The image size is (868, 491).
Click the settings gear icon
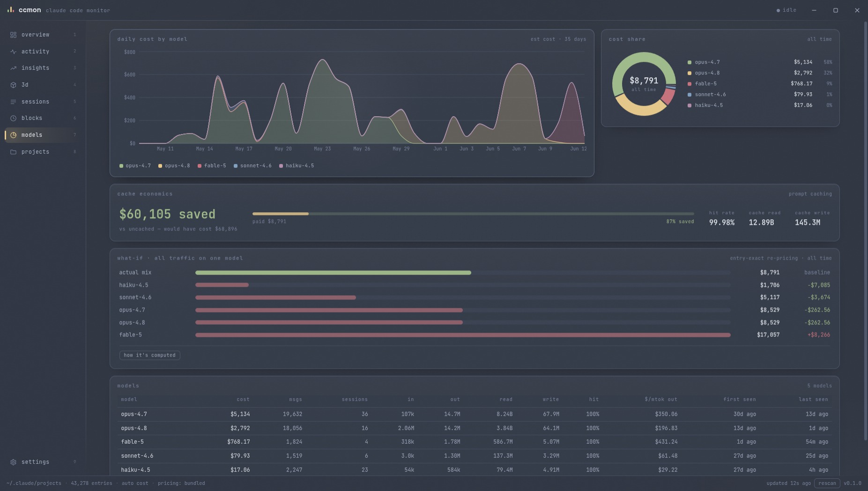[x=13, y=462]
